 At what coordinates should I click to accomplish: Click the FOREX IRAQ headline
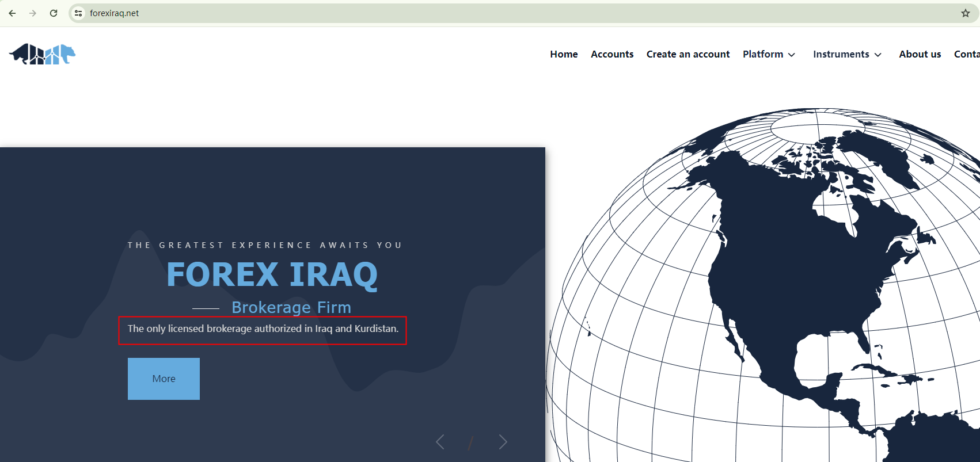pos(272,274)
